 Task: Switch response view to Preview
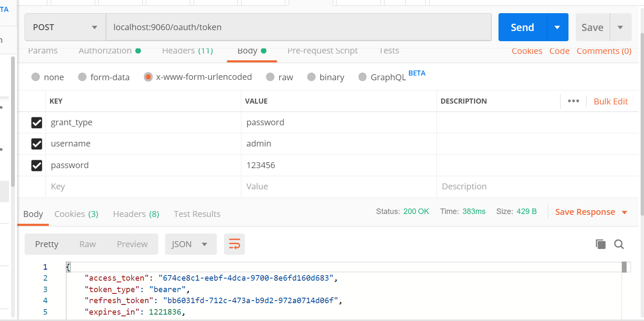(x=132, y=244)
